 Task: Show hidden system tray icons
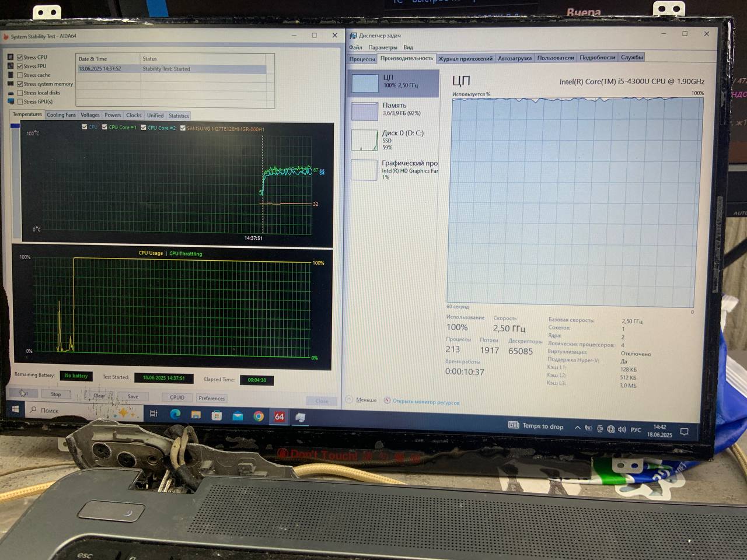click(x=577, y=428)
